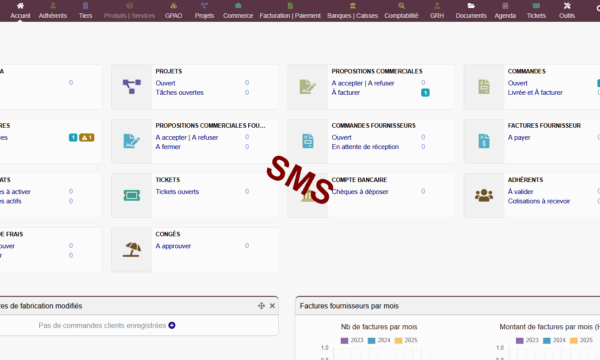
Task: Toggle 2025 legend swatch in Nb de factures chart
Action: [x=399, y=340]
